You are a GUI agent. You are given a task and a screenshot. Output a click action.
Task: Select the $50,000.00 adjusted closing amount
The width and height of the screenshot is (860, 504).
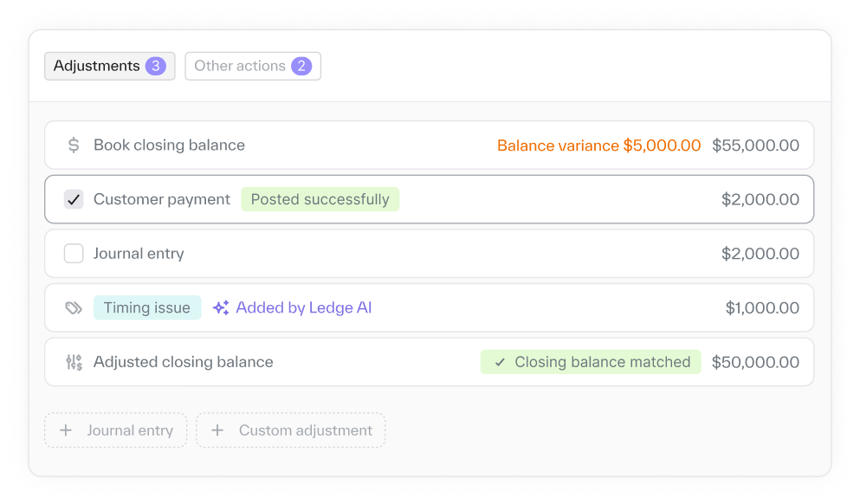point(755,362)
